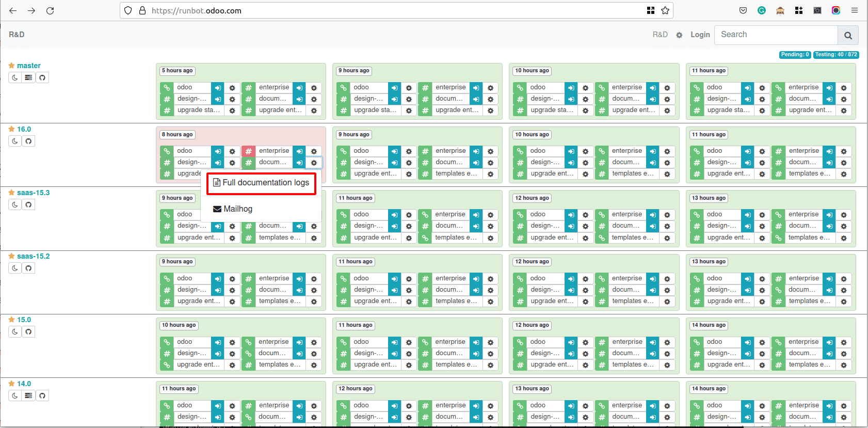Open the R&D brand link in the navbar
This screenshot has width=868, height=428.
tap(17, 35)
